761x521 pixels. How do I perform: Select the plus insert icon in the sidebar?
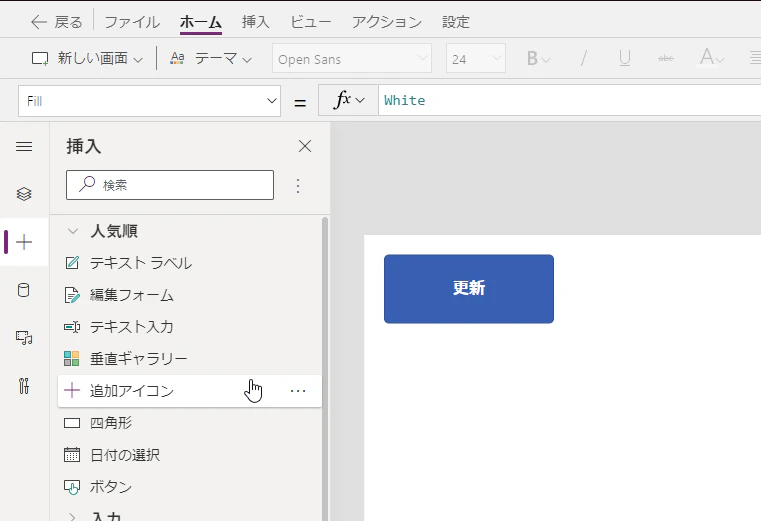pos(24,242)
